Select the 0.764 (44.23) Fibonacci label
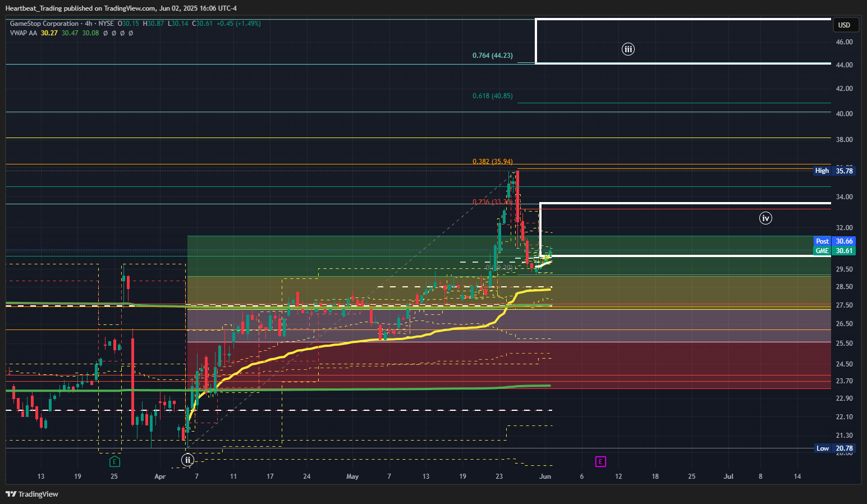 pyautogui.click(x=492, y=56)
